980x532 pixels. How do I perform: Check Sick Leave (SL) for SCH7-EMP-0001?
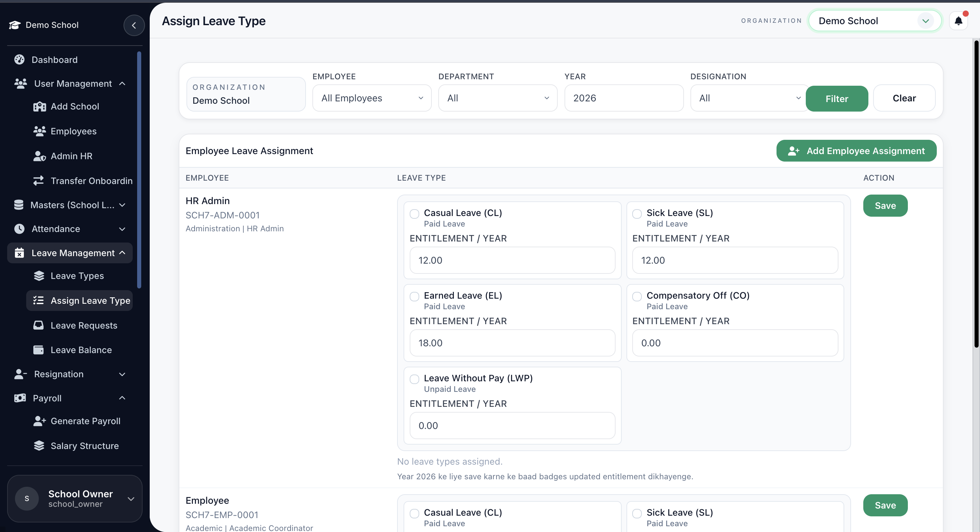(x=637, y=513)
